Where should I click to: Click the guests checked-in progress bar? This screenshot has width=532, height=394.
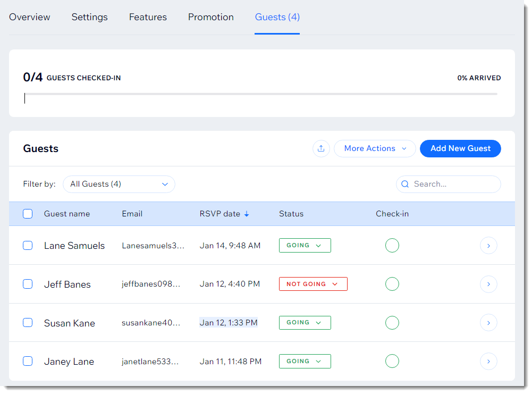261,94
